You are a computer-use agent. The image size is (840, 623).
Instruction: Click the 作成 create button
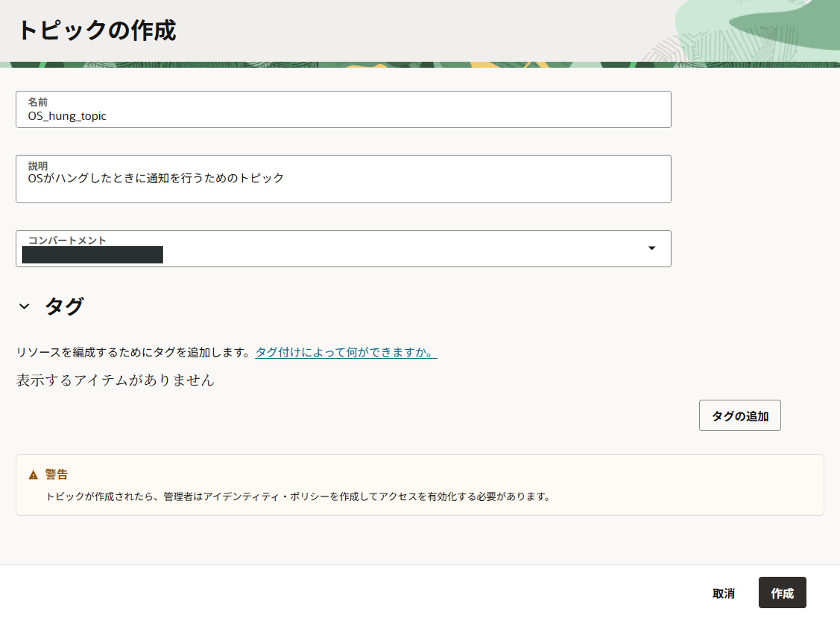coord(782,593)
